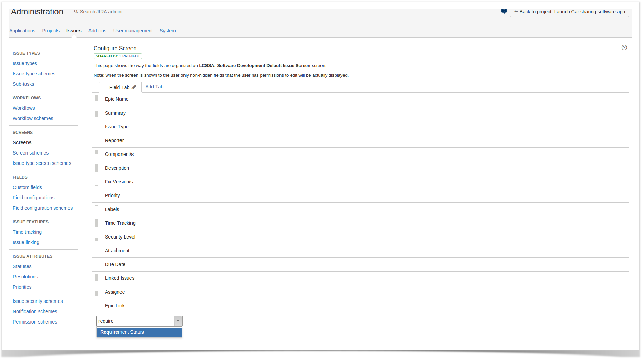
Task: Open Issue linking settings
Action: [x=26, y=242]
